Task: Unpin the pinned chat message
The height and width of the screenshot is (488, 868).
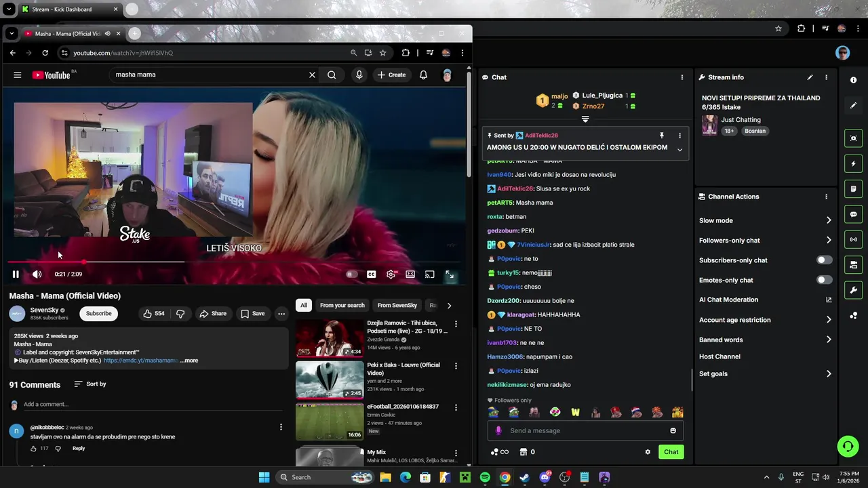Action: [x=662, y=136]
